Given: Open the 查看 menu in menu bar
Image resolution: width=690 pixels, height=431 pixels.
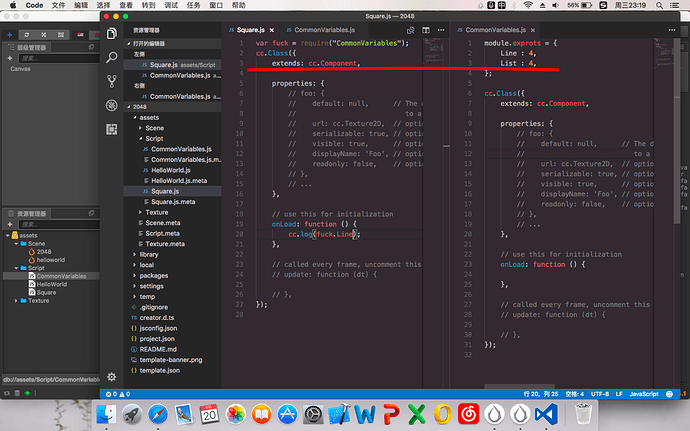Looking at the screenshot, I should (128, 5).
